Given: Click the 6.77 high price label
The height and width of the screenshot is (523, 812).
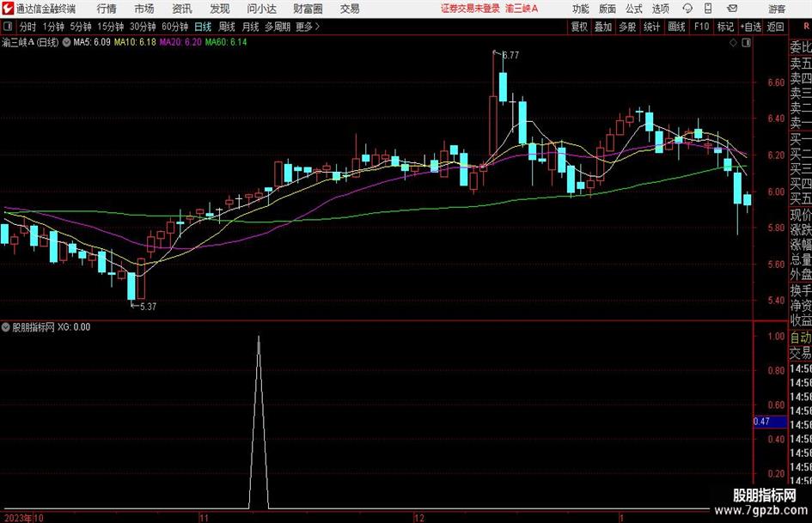Looking at the screenshot, I should pyautogui.click(x=510, y=55).
